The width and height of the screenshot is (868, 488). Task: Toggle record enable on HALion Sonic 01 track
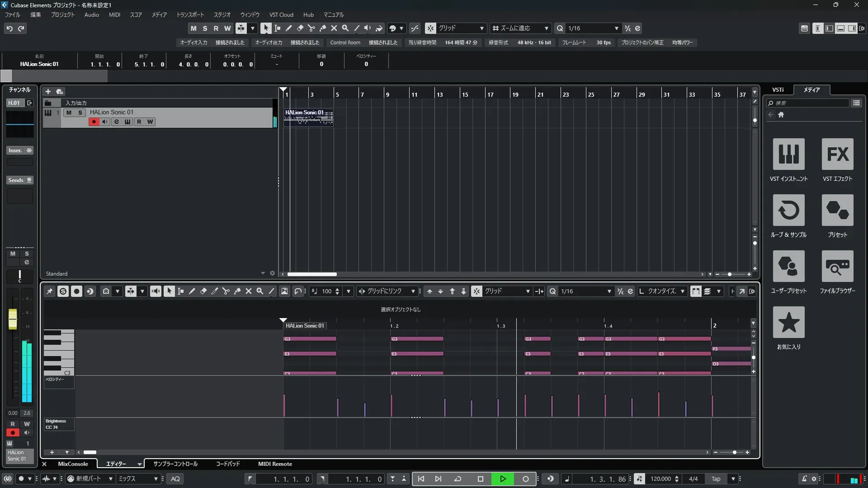pos(94,122)
